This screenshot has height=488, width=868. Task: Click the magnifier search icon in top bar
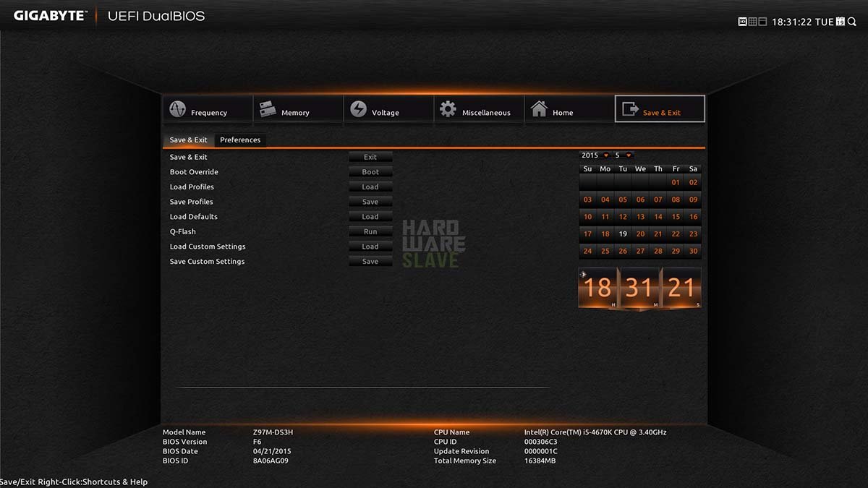(851, 22)
